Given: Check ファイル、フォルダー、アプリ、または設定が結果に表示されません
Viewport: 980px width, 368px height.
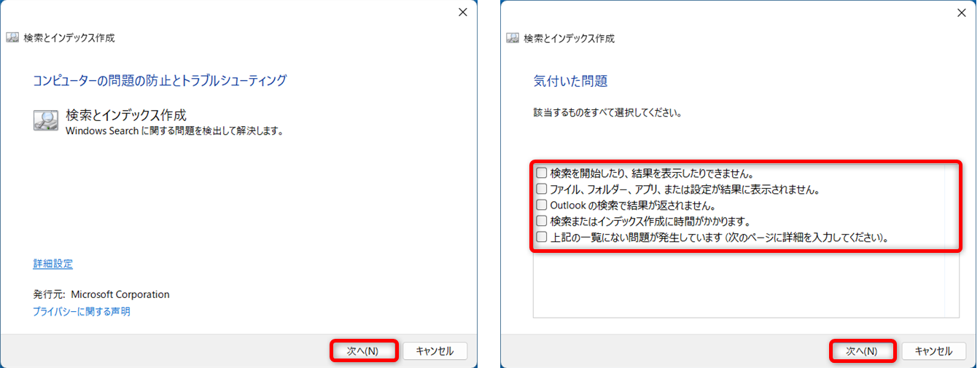Looking at the screenshot, I should click(x=542, y=189).
